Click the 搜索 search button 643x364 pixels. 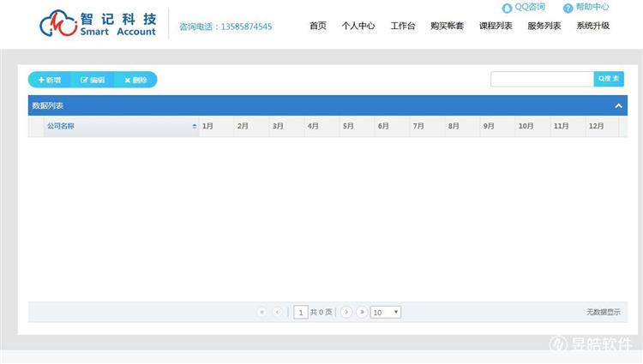(x=609, y=79)
